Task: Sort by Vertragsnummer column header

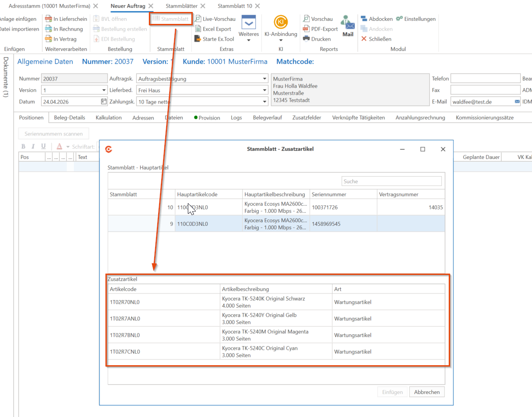Action: click(x=411, y=194)
